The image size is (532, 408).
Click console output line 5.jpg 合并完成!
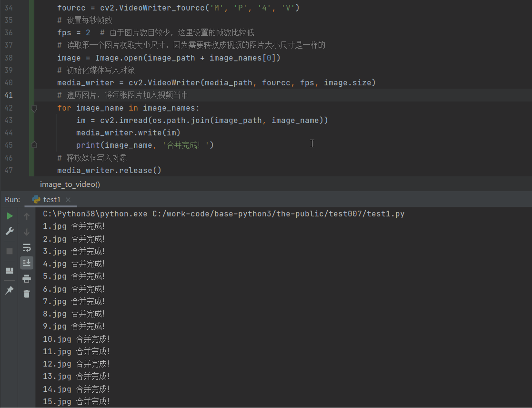[x=74, y=276]
